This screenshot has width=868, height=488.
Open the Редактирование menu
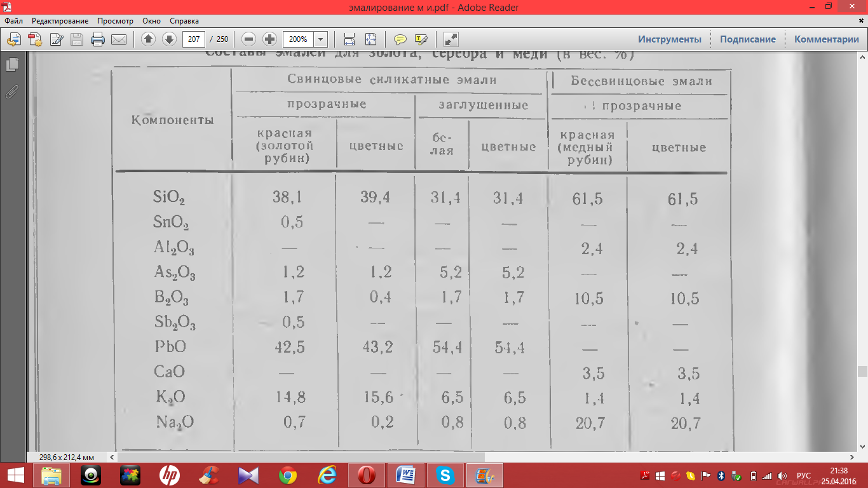pyautogui.click(x=60, y=21)
